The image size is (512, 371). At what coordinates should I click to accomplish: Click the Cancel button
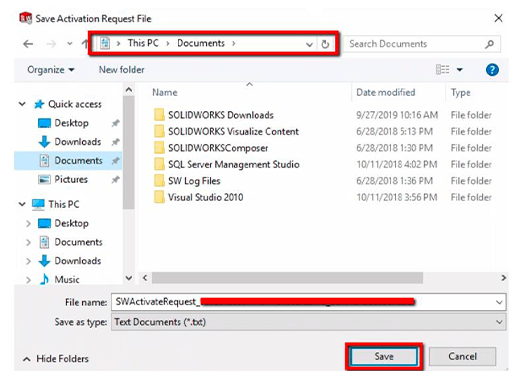(462, 356)
